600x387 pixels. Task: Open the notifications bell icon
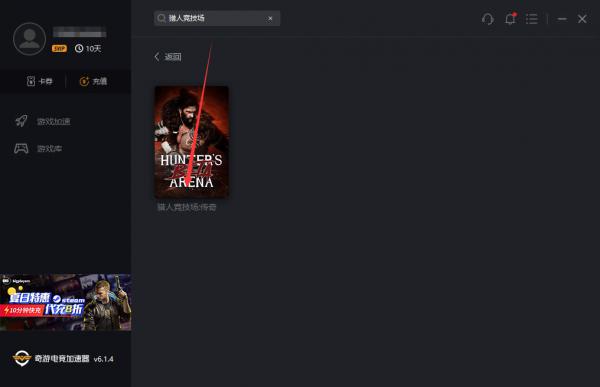click(510, 18)
